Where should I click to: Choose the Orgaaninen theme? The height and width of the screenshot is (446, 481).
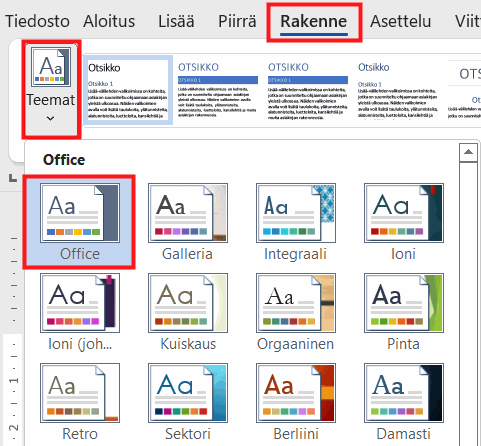coord(296,312)
